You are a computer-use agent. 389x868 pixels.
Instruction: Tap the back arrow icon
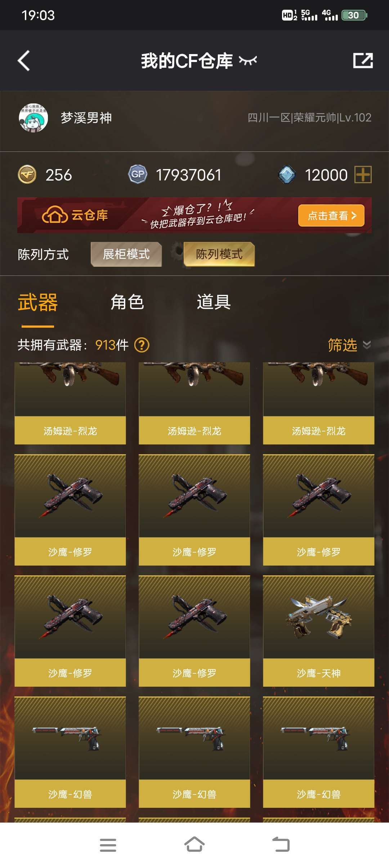24,61
